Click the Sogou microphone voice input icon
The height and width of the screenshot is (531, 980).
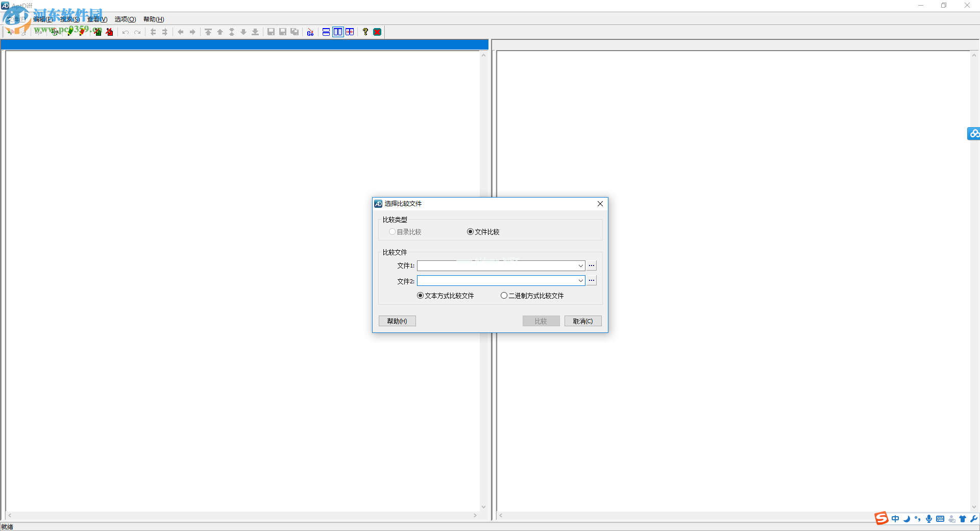click(x=929, y=519)
